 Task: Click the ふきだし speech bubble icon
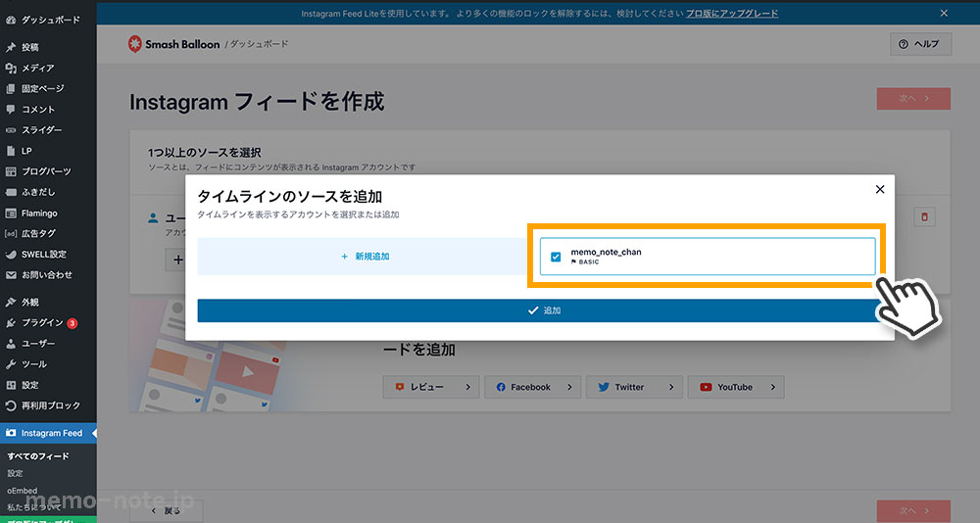click(x=11, y=192)
